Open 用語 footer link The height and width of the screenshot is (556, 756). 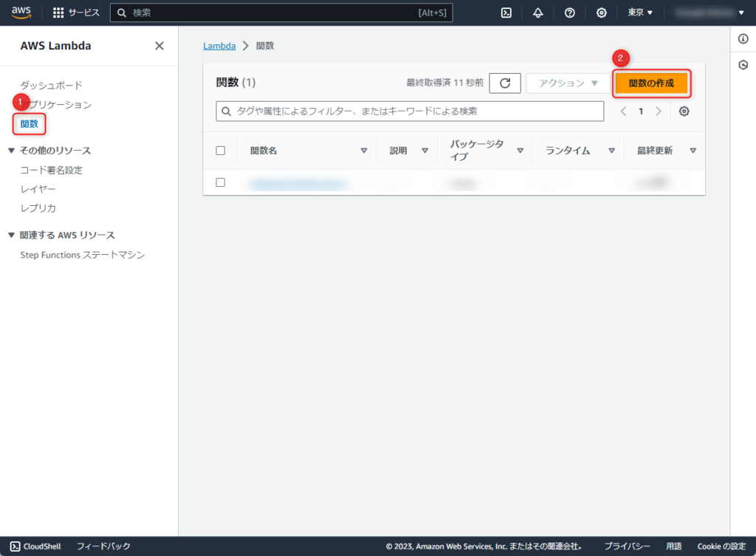coord(673,546)
